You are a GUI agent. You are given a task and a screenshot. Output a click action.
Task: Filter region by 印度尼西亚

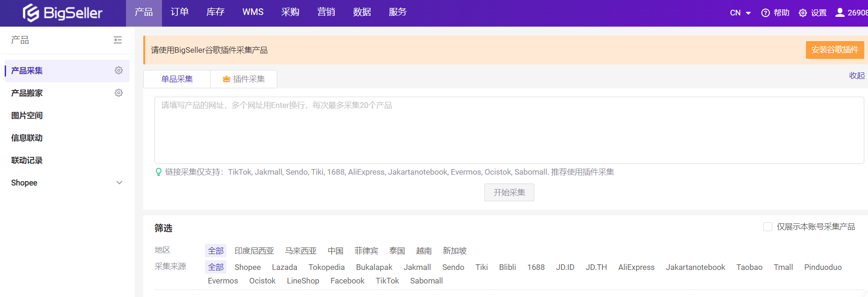point(254,251)
